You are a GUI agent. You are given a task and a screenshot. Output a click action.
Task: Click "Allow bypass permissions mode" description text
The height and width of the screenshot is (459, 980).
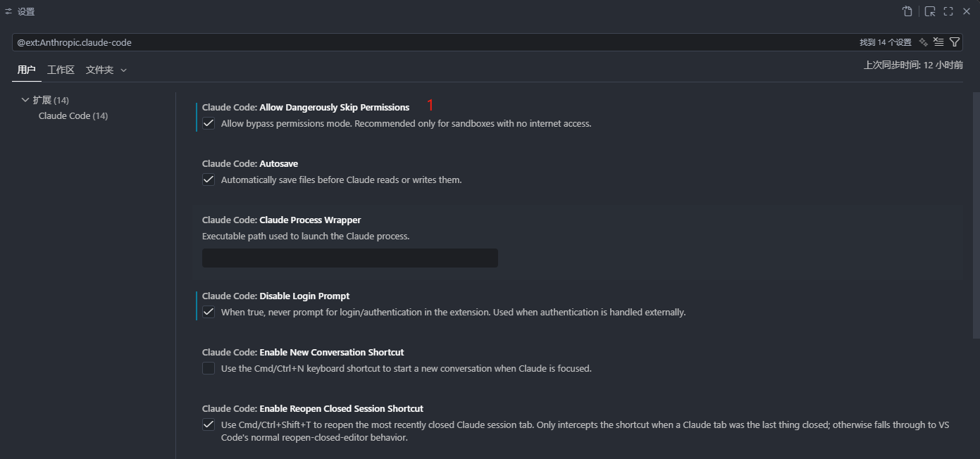(x=407, y=123)
